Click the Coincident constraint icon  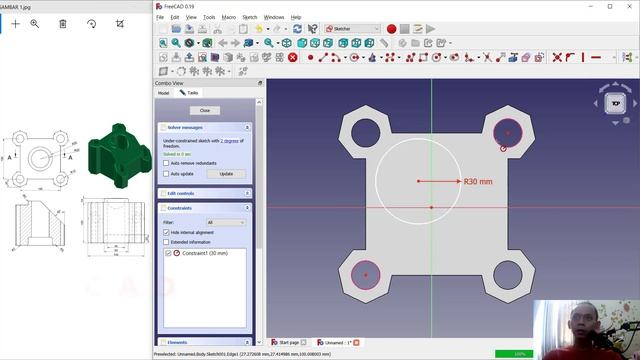tap(557, 58)
